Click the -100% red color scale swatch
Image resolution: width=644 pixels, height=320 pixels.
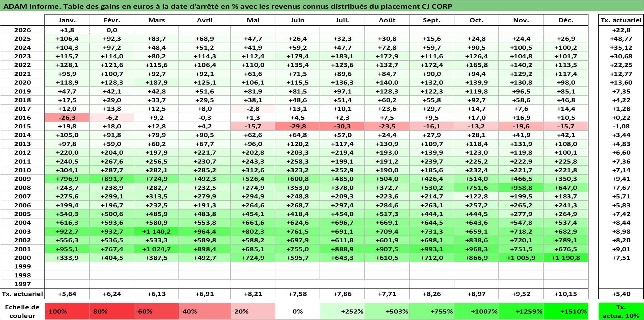(x=67, y=311)
